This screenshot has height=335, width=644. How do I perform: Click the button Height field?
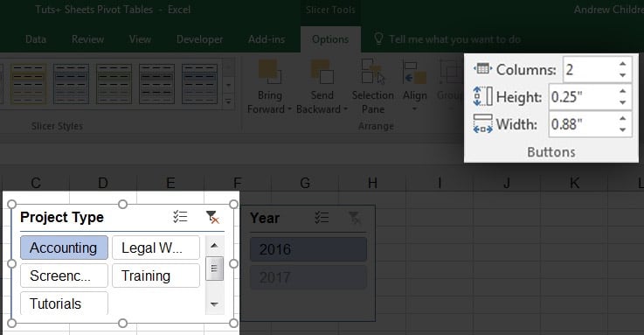582,97
